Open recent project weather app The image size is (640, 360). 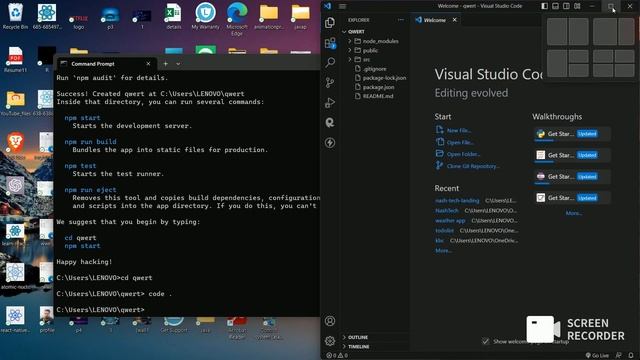[450, 220]
